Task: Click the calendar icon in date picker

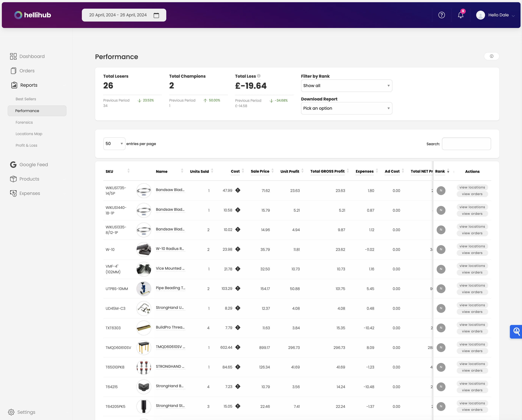Action: pyautogui.click(x=156, y=15)
